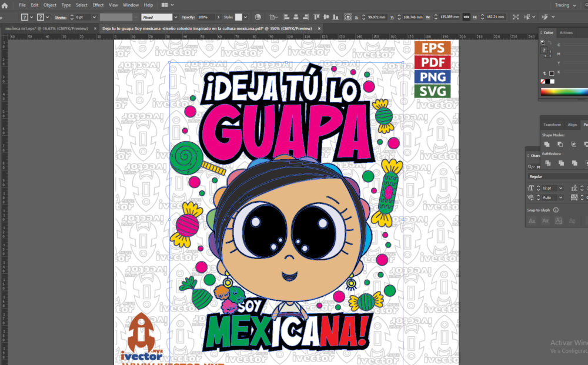Click the None swatch in Color panel
This screenshot has width=588, height=365.
(543, 82)
